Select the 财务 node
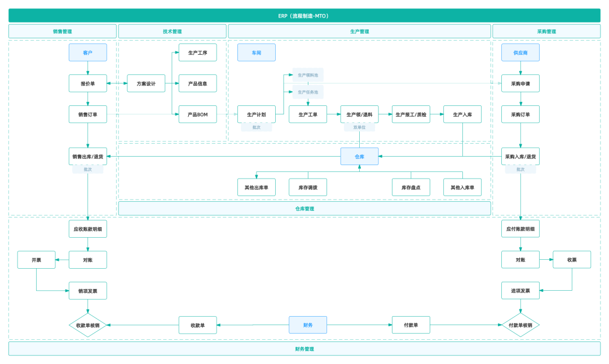609x364 pixels. click(308, 325)
